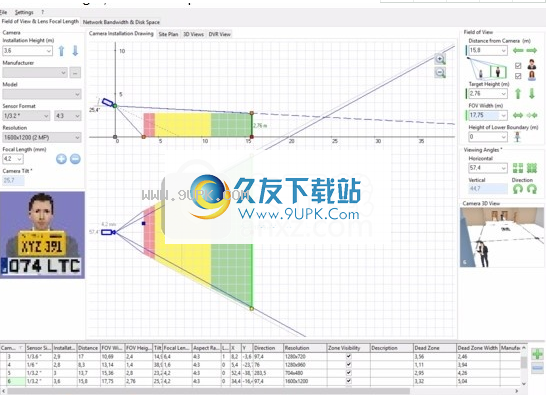Toggle zone visibility for camera 4
Viewport: 556px width, 395px height.
click(x=349, y=364)
